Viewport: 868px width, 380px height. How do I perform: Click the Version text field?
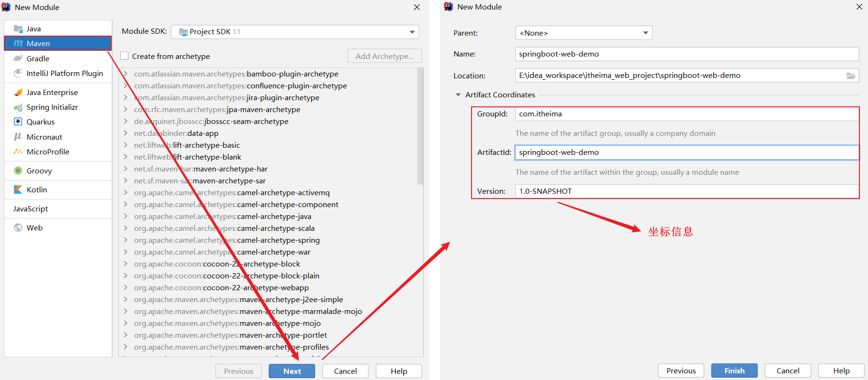click(686, 191)
